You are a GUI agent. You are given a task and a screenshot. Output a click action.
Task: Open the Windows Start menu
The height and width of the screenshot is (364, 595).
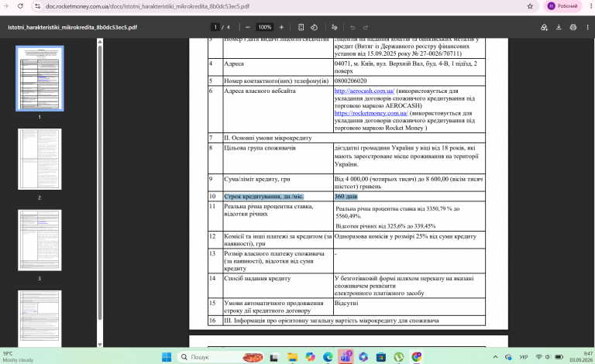pos(167,357)
